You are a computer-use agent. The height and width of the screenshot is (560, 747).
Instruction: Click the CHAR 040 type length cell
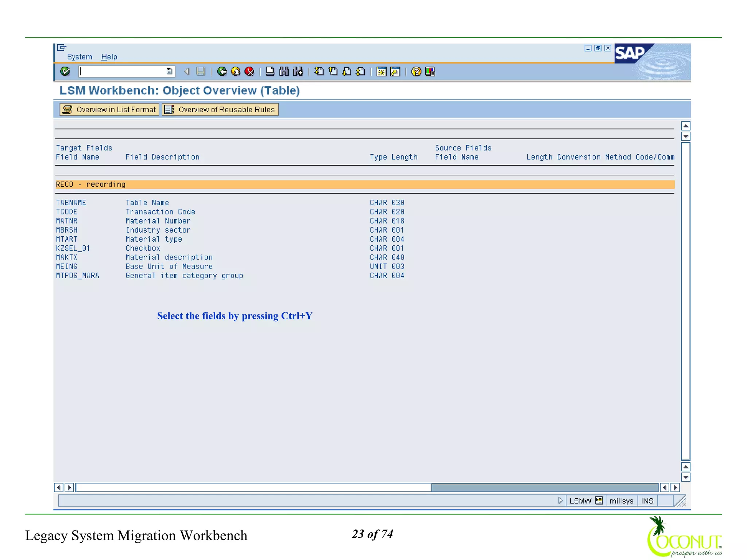pos(387,257)
